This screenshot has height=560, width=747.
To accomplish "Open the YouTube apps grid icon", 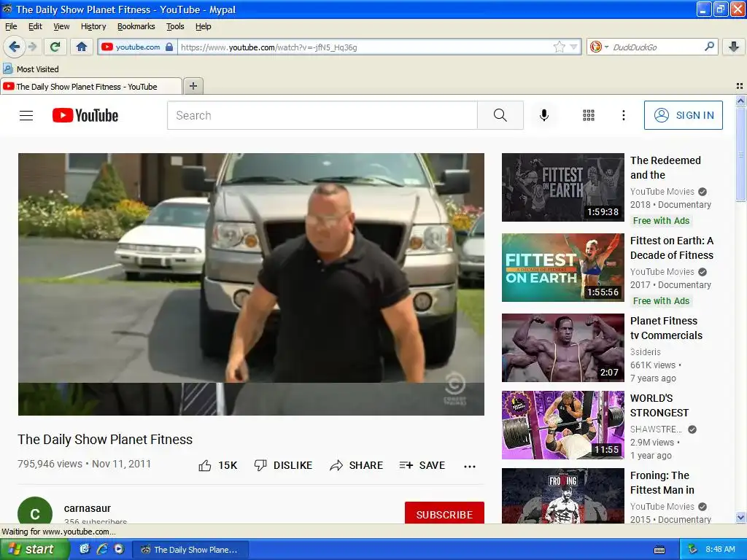I will 589,115.
